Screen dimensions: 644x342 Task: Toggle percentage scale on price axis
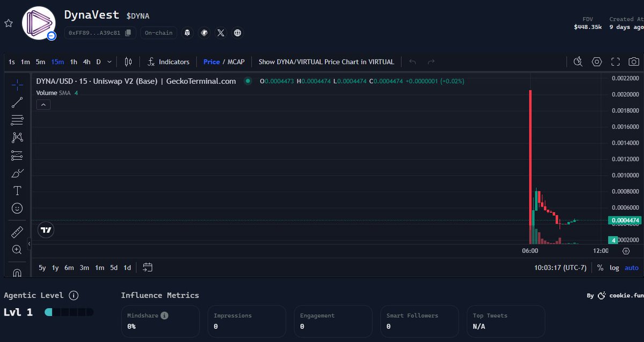tap(600, 267)
